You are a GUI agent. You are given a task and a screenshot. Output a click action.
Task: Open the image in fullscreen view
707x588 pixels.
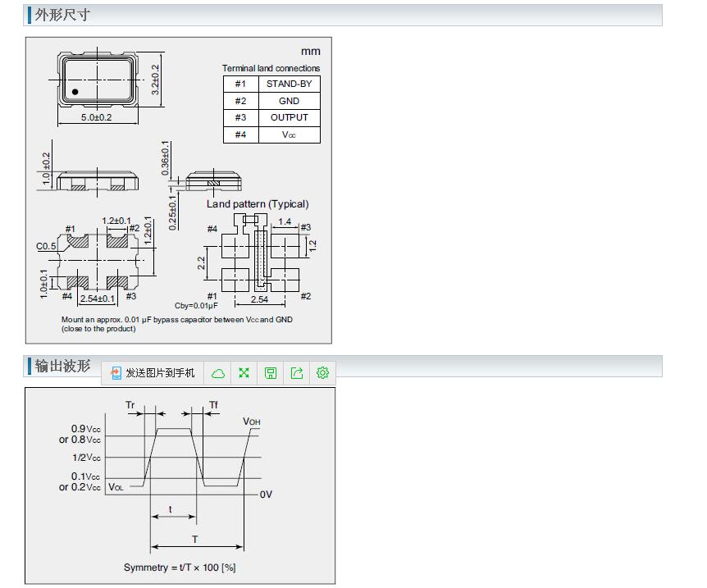(x=244, y=373)
